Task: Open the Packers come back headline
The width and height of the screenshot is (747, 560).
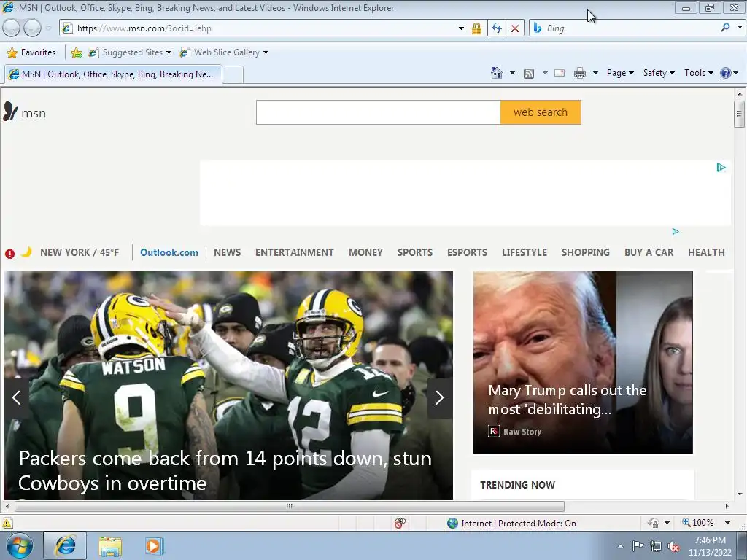Action: (x=225, y=470)
